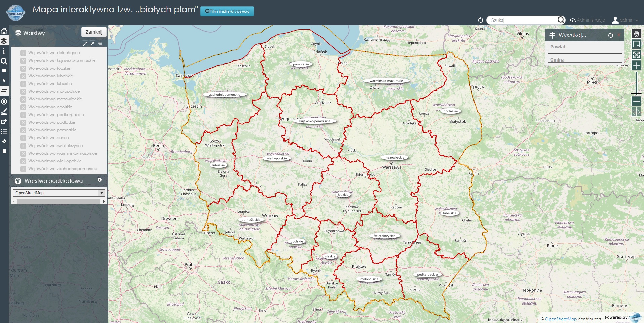Click the Film instruktażowy button
Screen dimensions: 644x323
coord(227,11)
